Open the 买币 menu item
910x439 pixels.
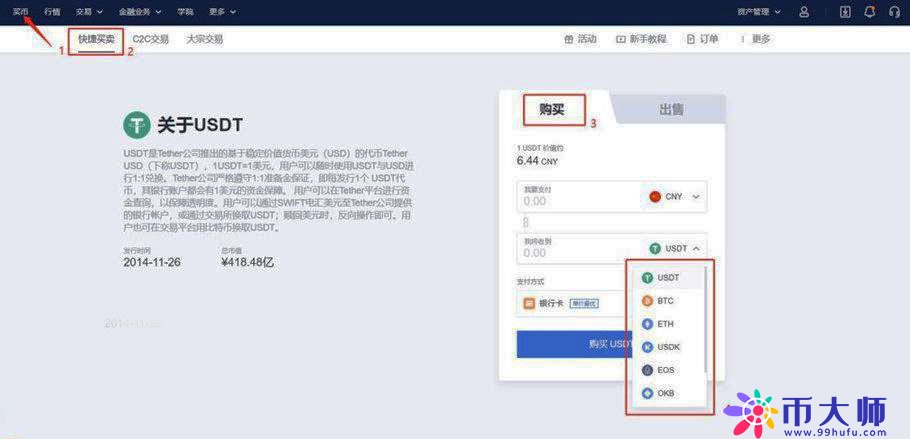click(x=20, y=12)
